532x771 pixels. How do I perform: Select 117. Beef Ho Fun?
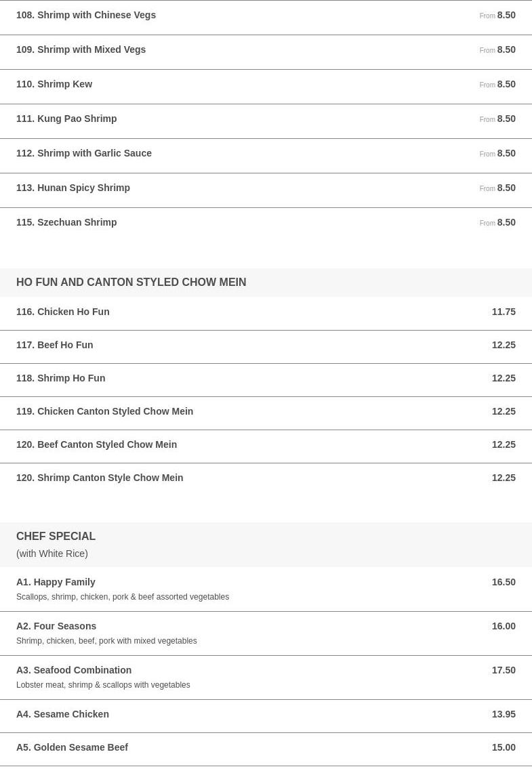coord(266,347)
